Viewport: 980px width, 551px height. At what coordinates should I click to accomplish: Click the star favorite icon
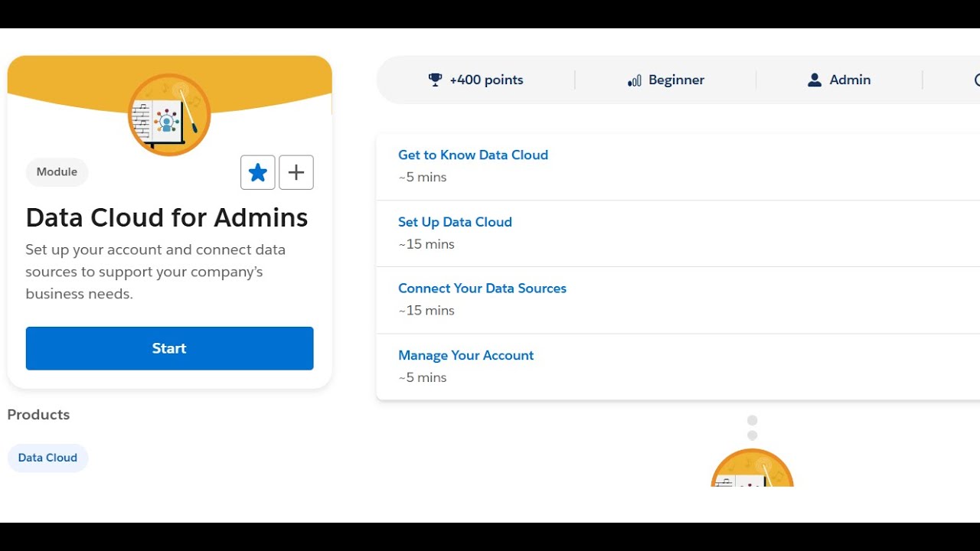point(257,172)
